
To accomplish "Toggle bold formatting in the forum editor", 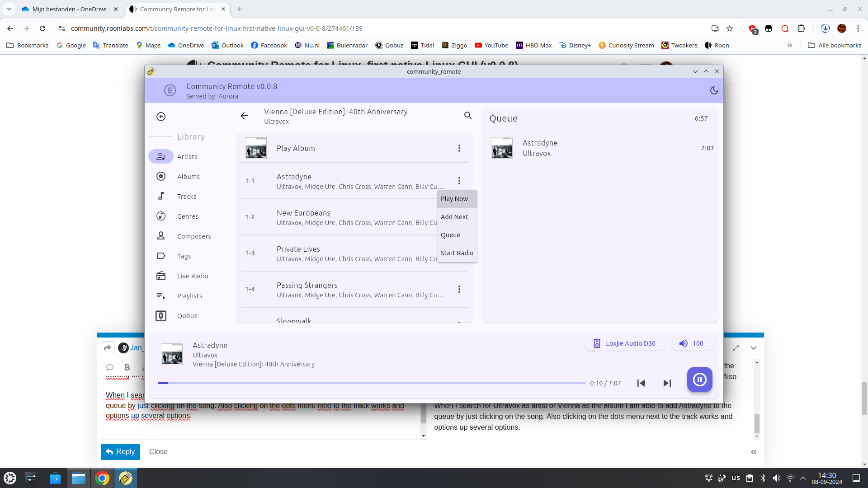I will pos(127,367).
